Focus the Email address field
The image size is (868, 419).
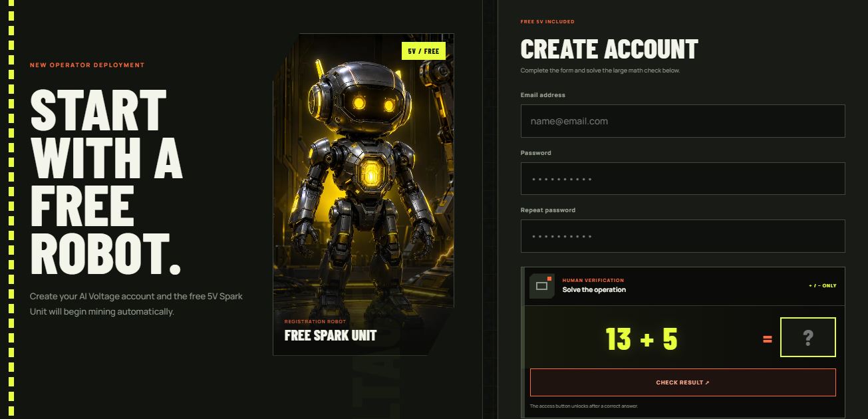tap(682, 121)
